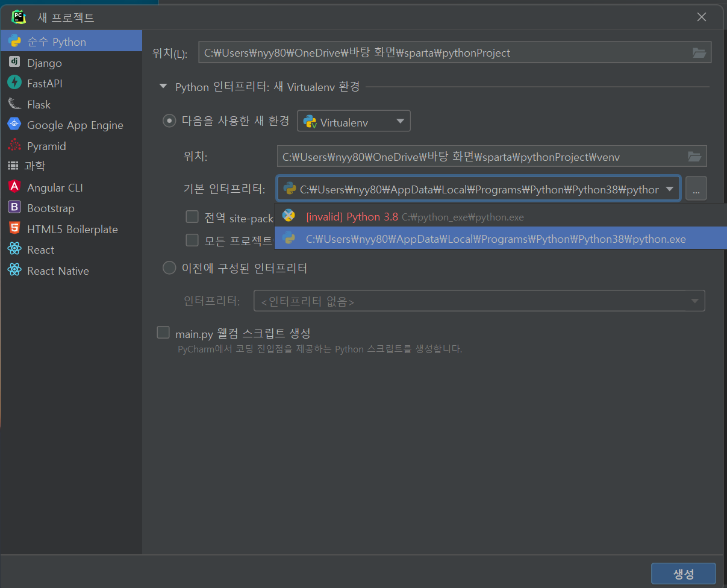Select 순수 Python project type
The image size is (727, 588).
pyautogui.click(x=71, y=42)
